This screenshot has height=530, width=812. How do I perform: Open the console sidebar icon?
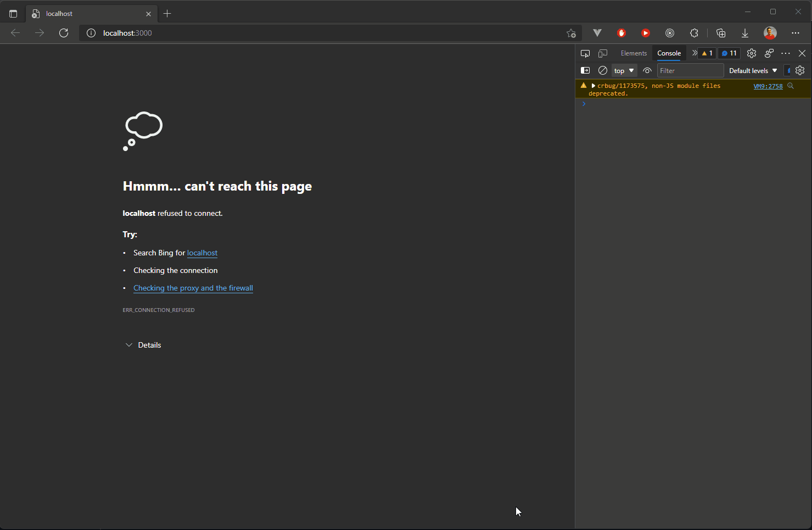point(585,70)
